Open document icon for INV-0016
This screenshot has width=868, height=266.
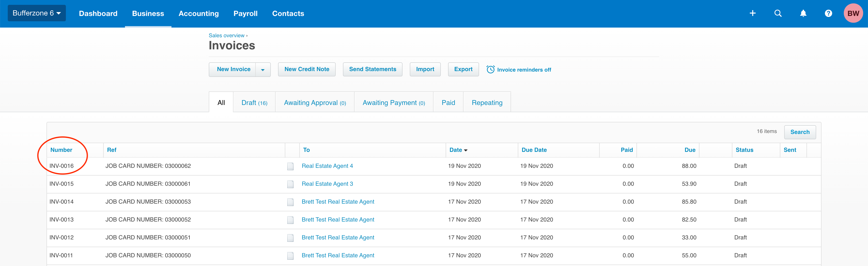[290, 166]
